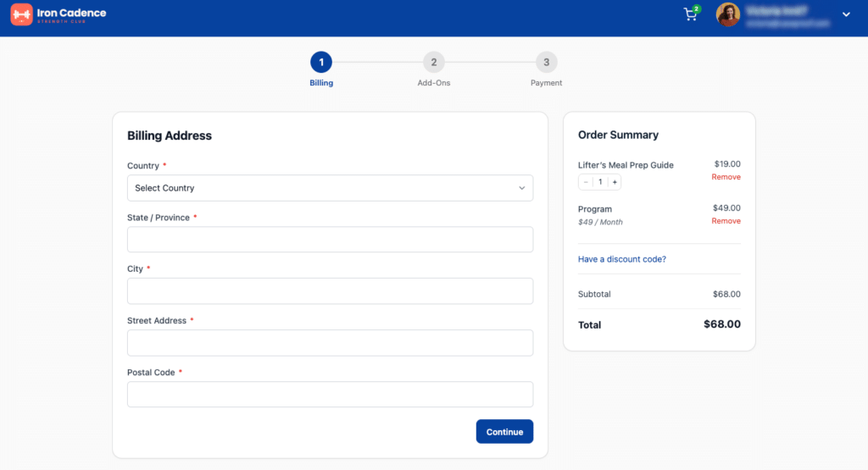868x470 pixels.
Task: Click the user profile avatar
Action: coord(728,14)
